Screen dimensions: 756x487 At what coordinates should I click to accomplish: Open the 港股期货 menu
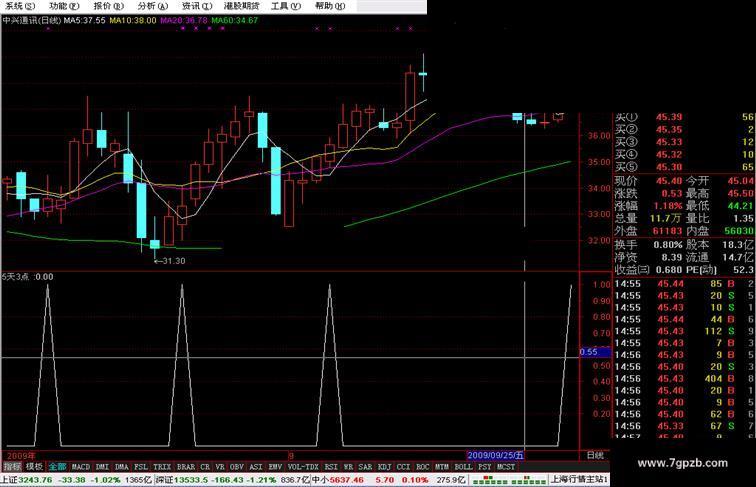click(242, 6)
